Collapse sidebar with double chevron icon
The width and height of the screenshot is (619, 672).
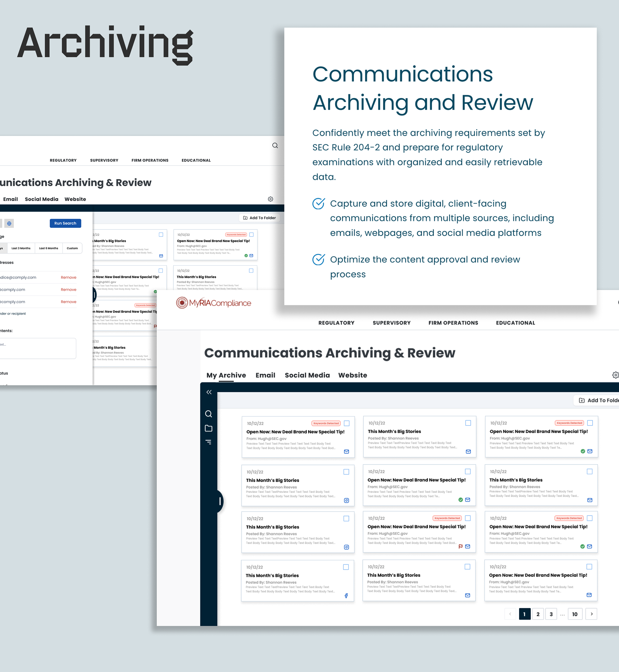point(209,392)
